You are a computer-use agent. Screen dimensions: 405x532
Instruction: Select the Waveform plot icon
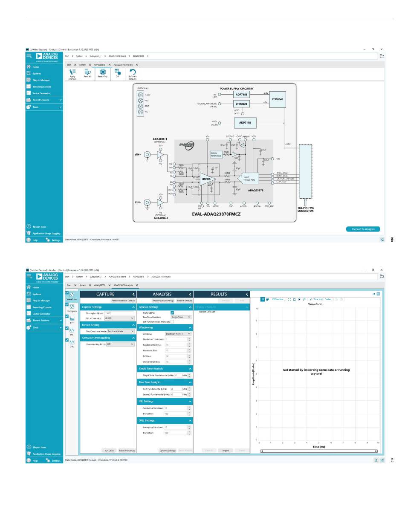(x=72, y=295)
